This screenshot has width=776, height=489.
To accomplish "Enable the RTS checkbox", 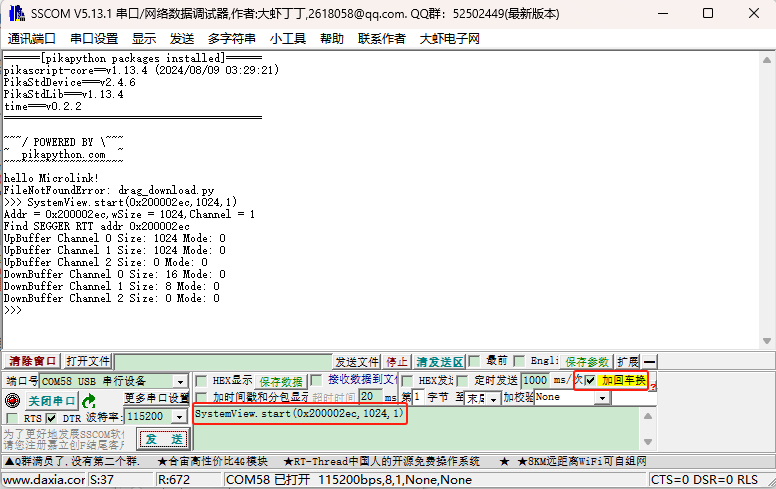I will click(12, 418).
